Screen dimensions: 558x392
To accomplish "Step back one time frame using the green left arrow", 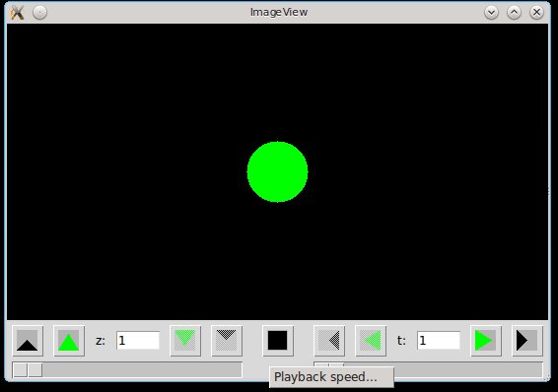I will click(371, 341).
